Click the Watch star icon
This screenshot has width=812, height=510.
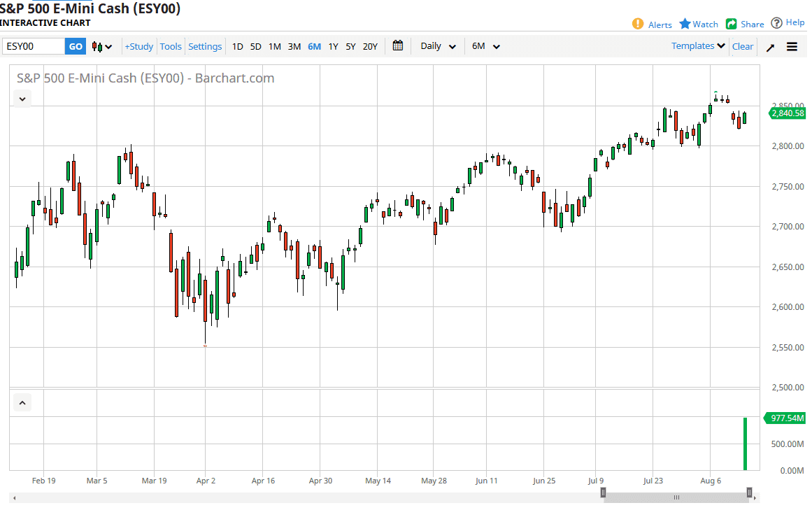(685, 24)
